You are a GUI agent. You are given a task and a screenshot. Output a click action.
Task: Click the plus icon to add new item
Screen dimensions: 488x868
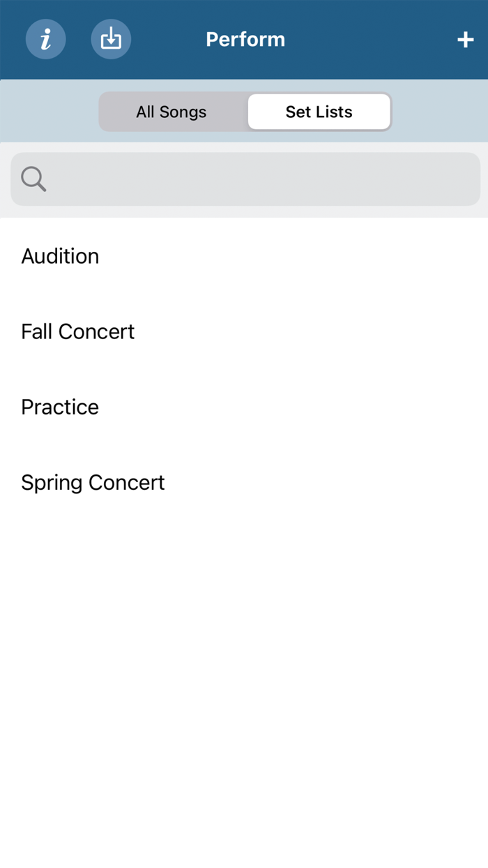tap(465, 39)
